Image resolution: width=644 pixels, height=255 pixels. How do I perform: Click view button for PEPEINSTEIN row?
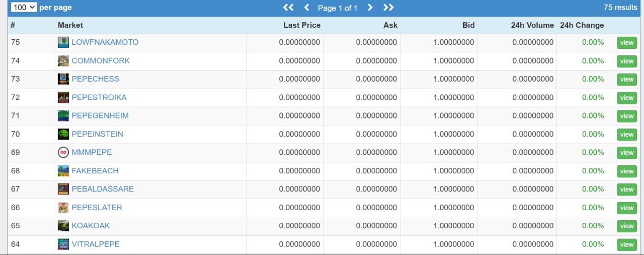point(627,135)
